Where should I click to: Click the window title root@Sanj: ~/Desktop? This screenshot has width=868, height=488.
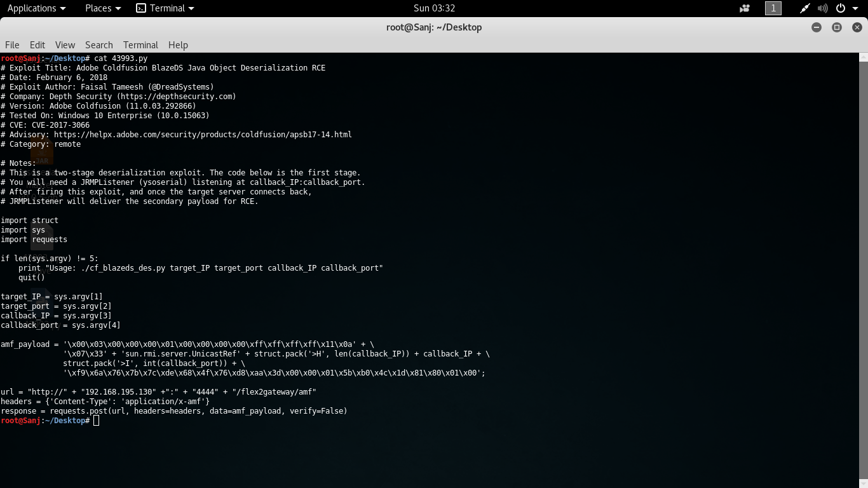tap(434, 27)
